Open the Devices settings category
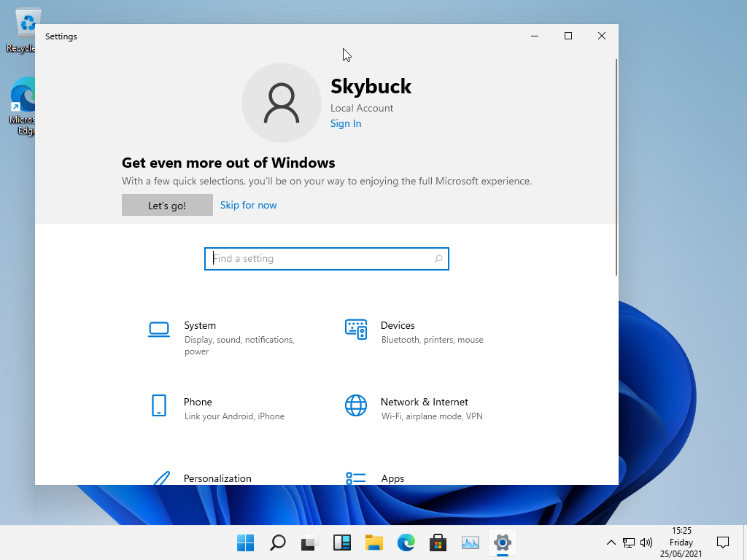The image size is (747, 560). tap(398, 326)
